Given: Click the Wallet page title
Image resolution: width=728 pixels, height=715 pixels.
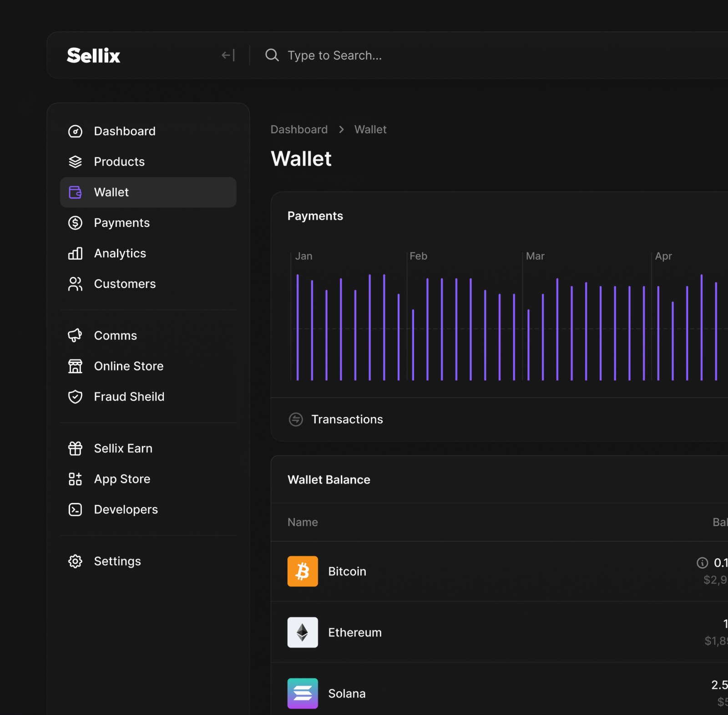Looking at the screenshot, I should pos(301,159).
